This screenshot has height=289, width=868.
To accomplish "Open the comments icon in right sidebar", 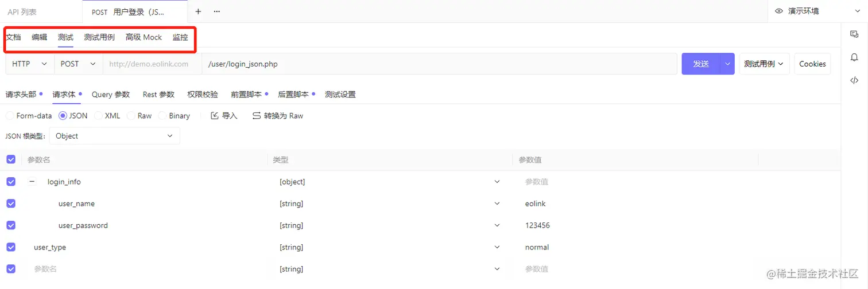I will pos(854,34).
